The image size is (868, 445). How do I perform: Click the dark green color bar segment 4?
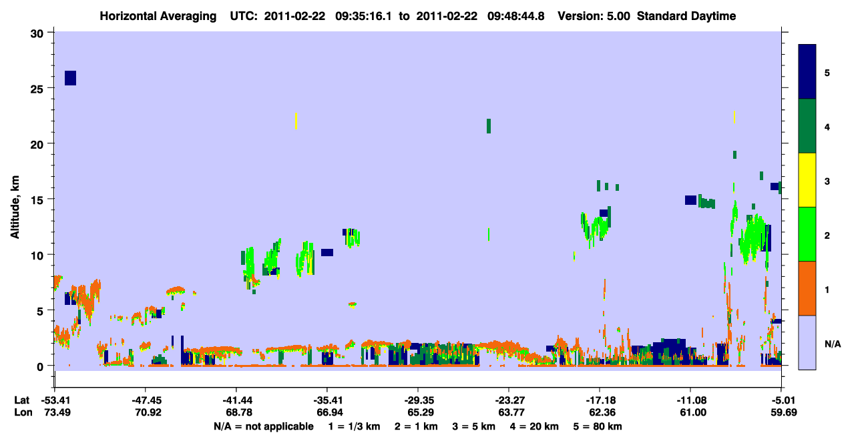point(807,126)
